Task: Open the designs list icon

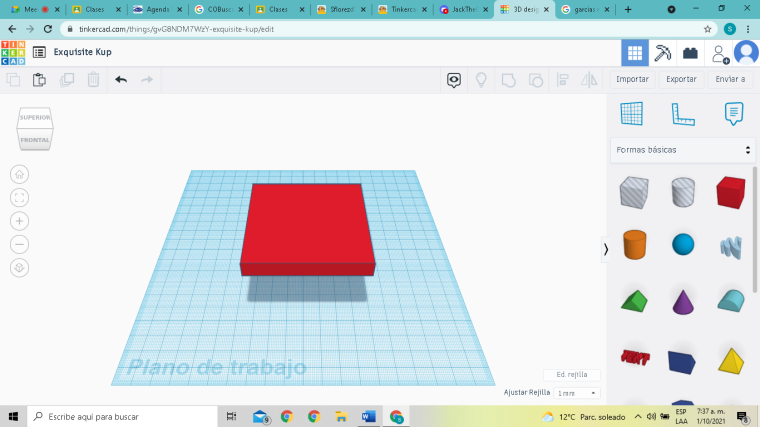Action: tap(39, 52)
